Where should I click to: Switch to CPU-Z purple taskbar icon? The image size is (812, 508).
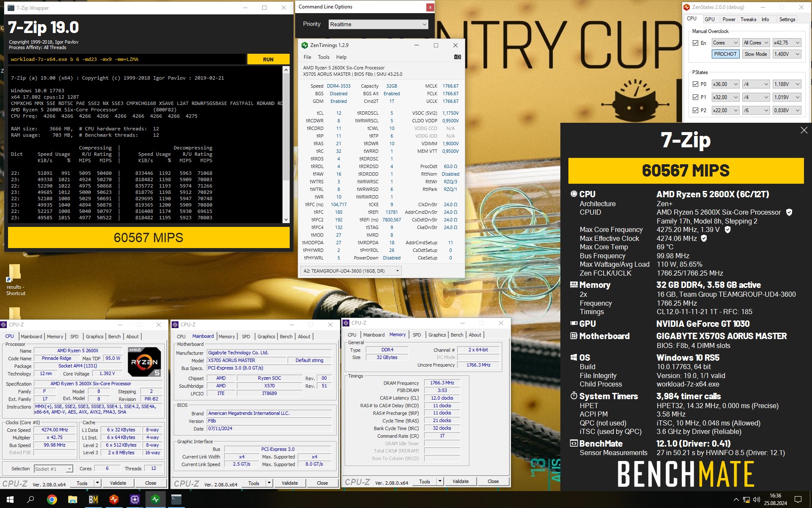(x=134, y=500)
